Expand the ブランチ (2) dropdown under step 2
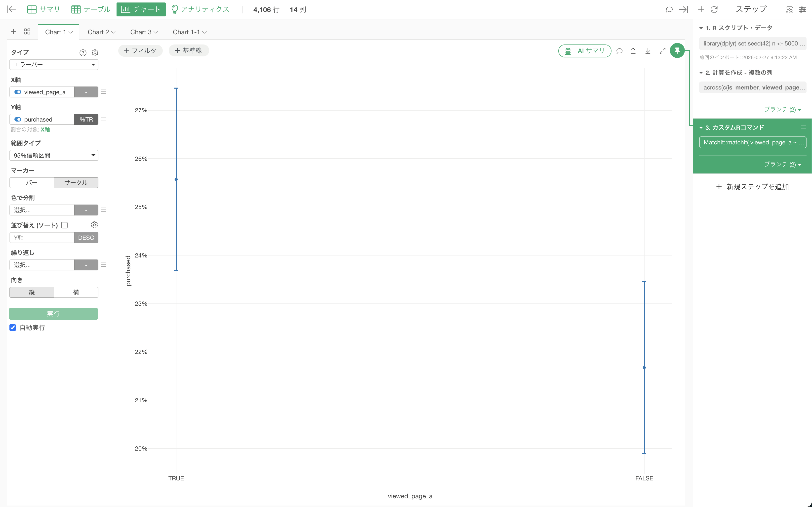Viewport: 812px width, 507px height. pyautogui.click(x=782, y=109)
